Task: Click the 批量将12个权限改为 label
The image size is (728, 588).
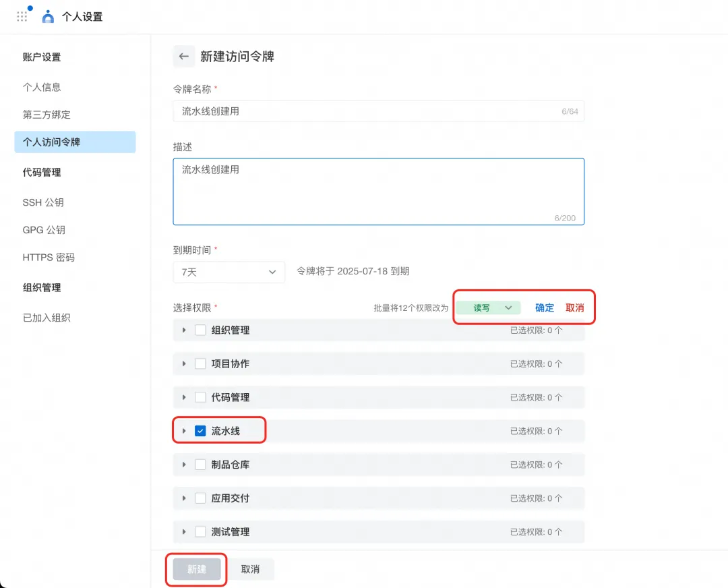Action: pyautogui.click(x=411, y=308)
